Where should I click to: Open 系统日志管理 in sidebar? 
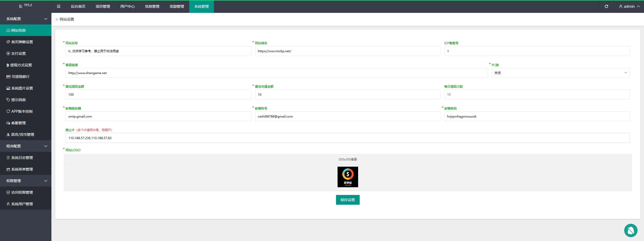pos(26,158)
